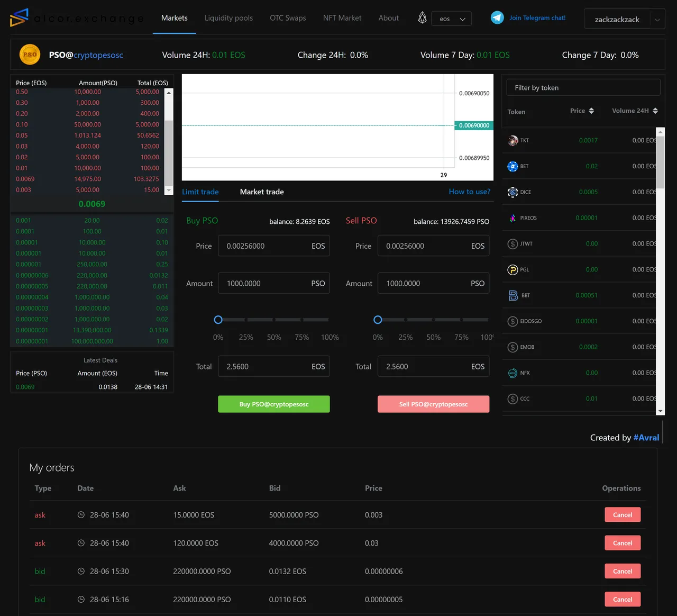Click the Buy amount slider handle
The image size is (677, 616).
218,320
